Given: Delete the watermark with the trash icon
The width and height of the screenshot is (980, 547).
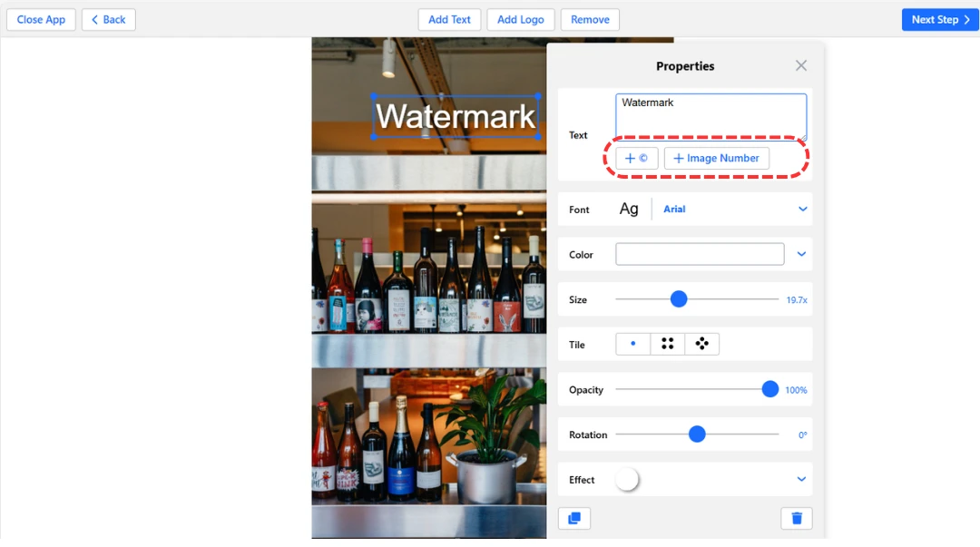Looking at the screenshot, I should pos(797,518).
